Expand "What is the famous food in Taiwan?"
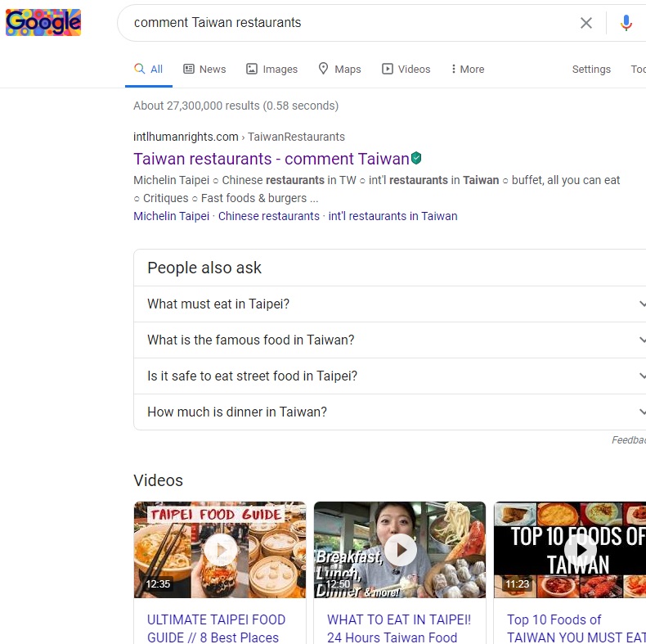 coord(389,340)
